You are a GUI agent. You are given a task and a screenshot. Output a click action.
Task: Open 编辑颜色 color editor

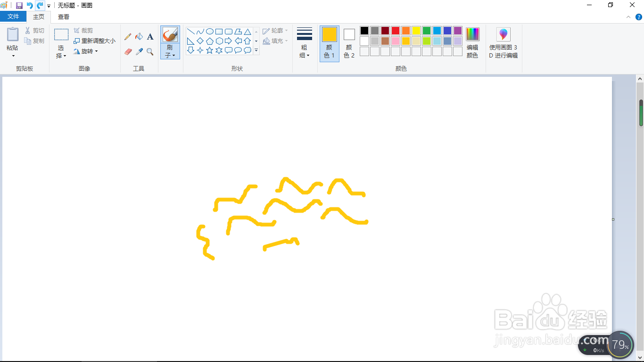[x=472, y=43]
